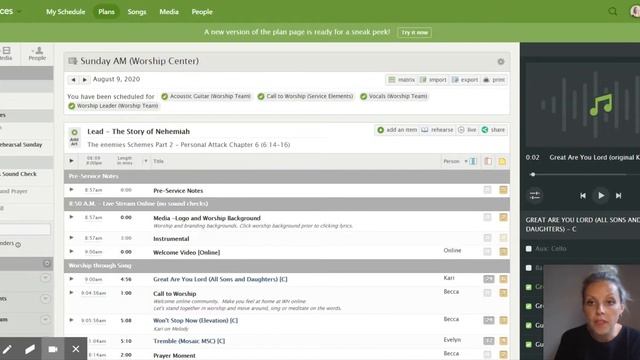
Task: Click Acoustic Guitar (Worship Team) position
Action: pyautogui.click(x=206, y=96)
